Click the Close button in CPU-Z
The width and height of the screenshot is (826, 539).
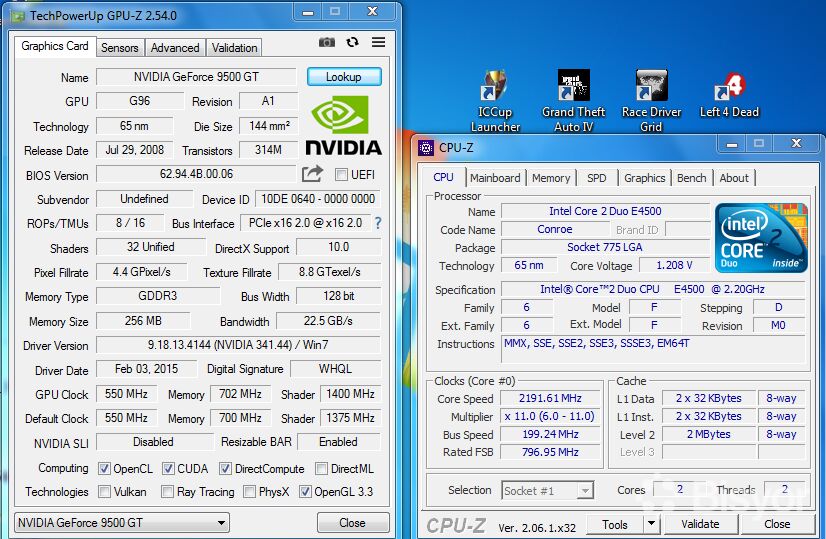coord(777,524)
